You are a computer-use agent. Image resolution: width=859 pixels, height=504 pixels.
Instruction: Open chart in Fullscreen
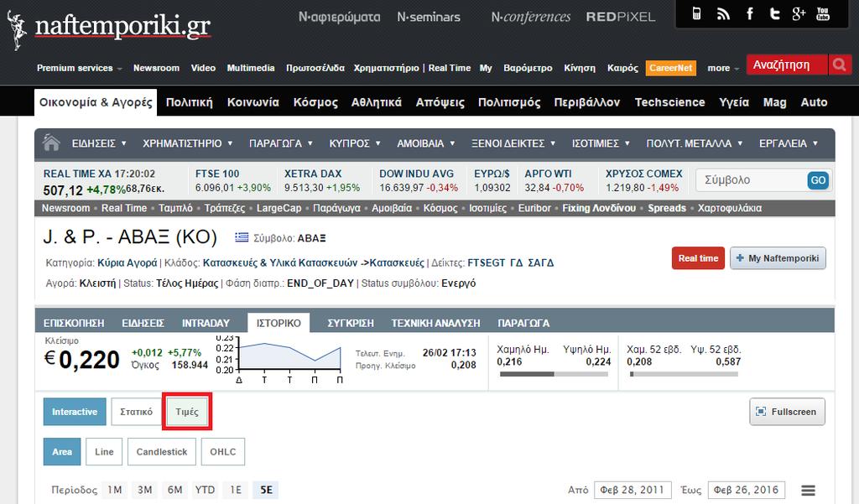click(x=787, y=412)
